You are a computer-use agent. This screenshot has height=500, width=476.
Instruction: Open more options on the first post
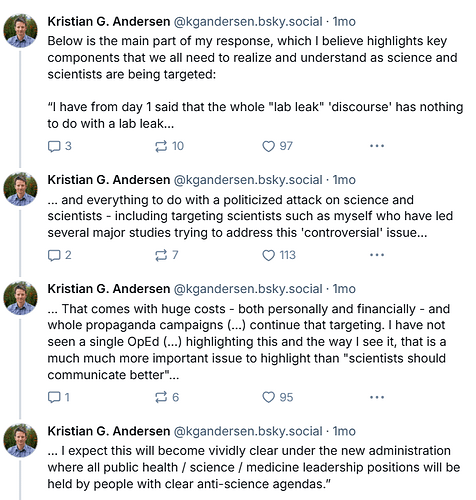tap(377, 146)
